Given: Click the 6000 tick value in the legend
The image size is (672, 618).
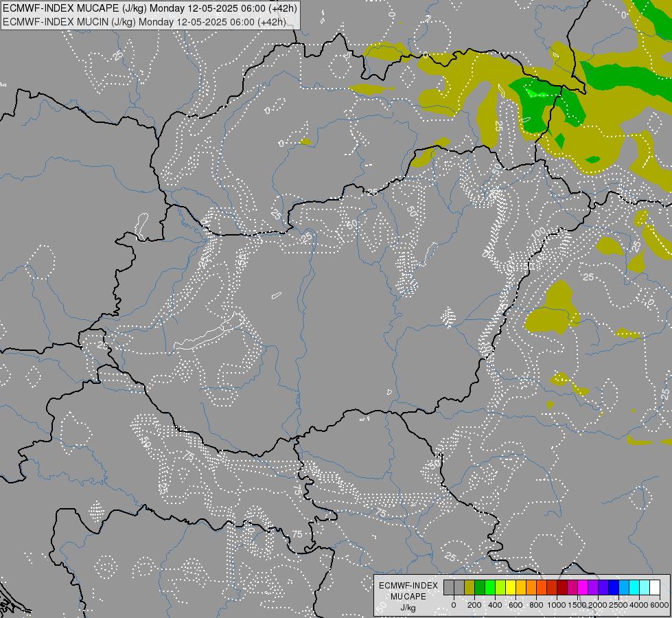Looking at the screenshot, I should point(660,605).
